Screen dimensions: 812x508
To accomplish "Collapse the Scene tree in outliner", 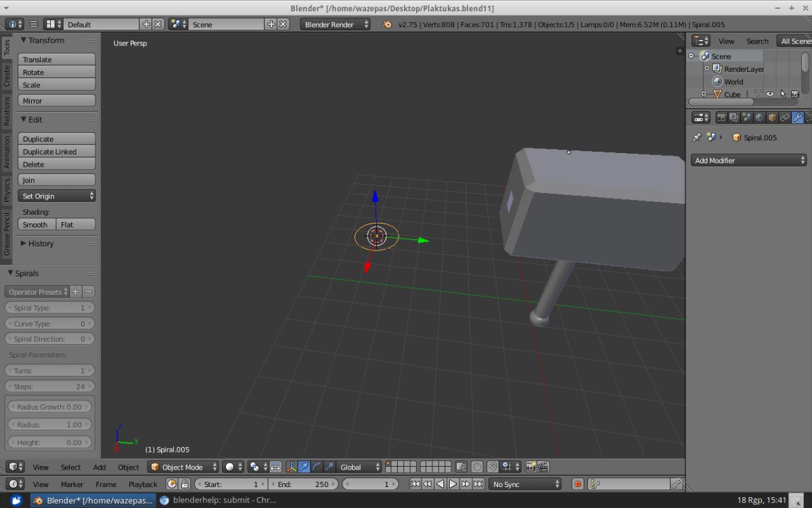I will click(x=692, y=56).
